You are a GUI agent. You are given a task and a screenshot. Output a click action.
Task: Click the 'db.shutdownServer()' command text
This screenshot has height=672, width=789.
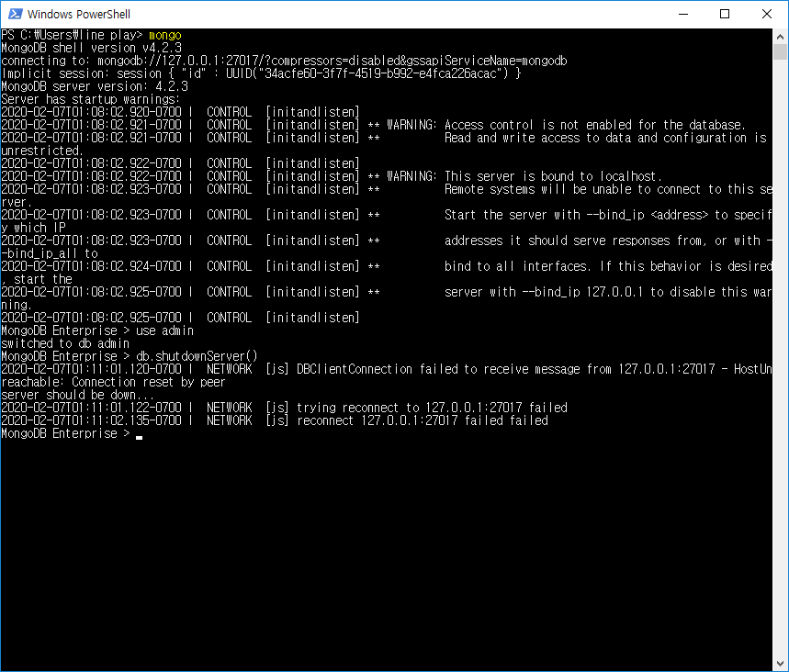pos(197,356)
